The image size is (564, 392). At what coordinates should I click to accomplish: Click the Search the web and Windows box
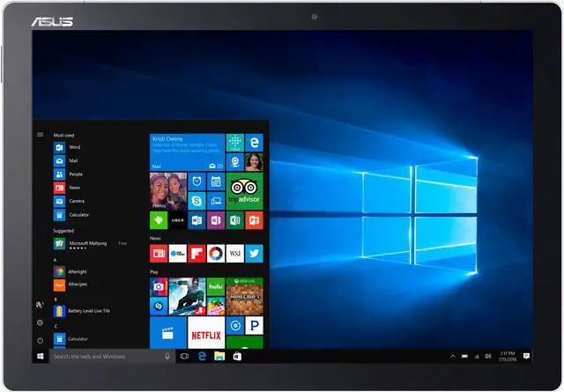click(112, 356)
